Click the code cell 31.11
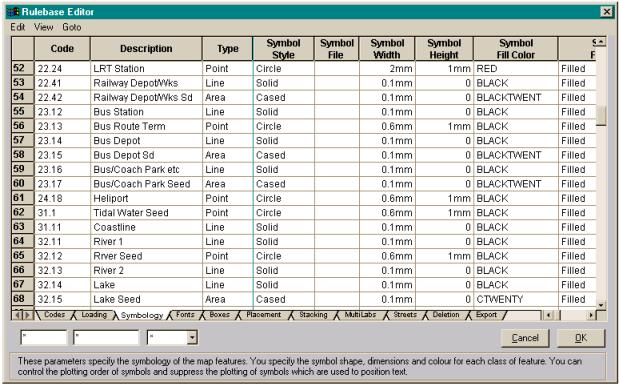 [x=62, y=227]
